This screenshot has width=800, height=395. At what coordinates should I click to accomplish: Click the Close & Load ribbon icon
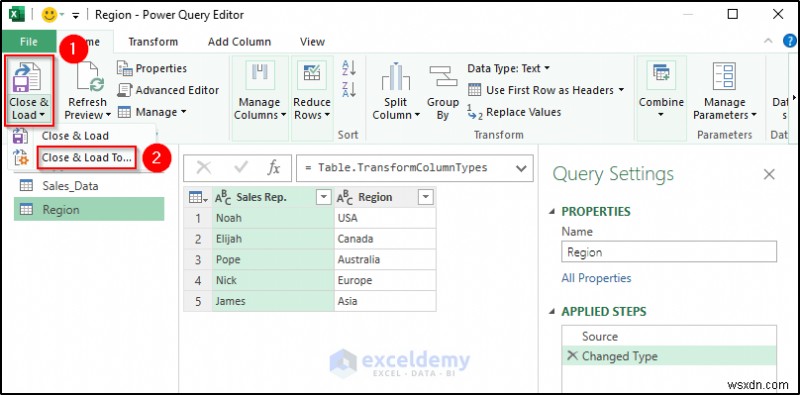point(27,77)
